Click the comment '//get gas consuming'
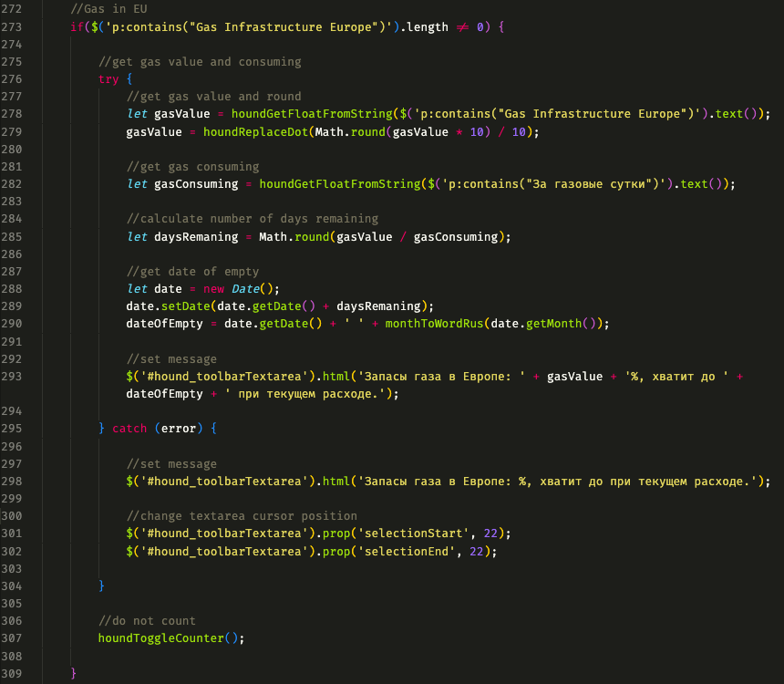Screen dimensions: 784x684 pyautogui.click(x=193, y=167)
